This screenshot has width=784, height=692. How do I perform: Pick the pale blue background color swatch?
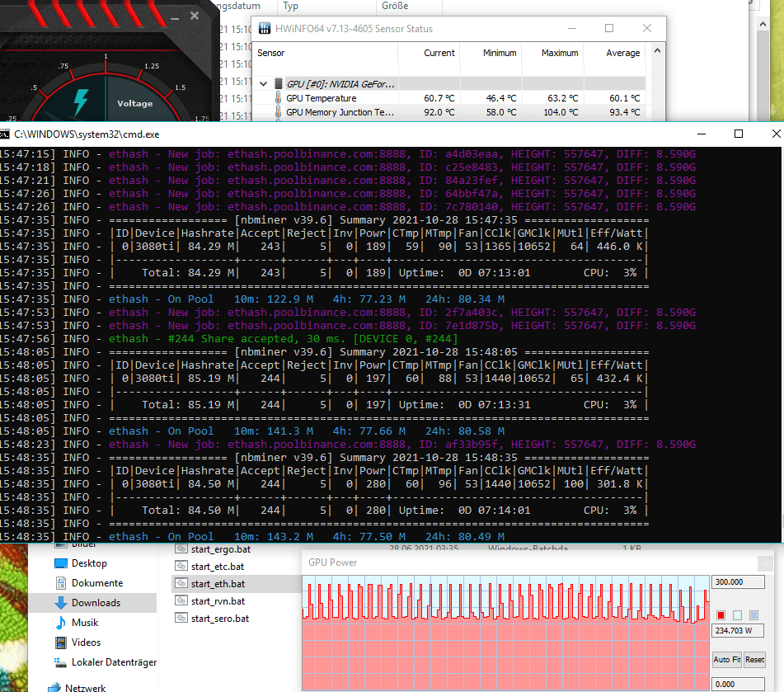[737, 615]
